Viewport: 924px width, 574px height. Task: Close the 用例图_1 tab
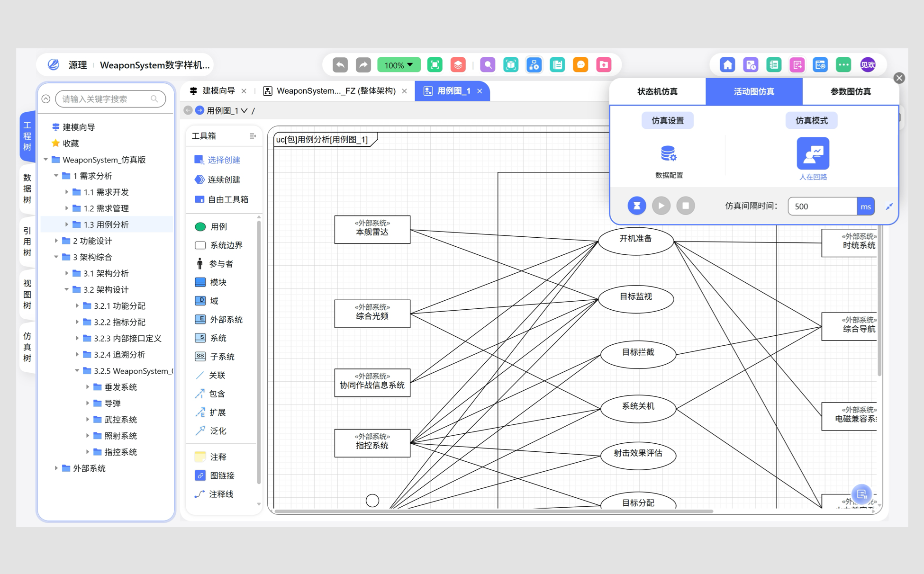(x=480, y=91)
